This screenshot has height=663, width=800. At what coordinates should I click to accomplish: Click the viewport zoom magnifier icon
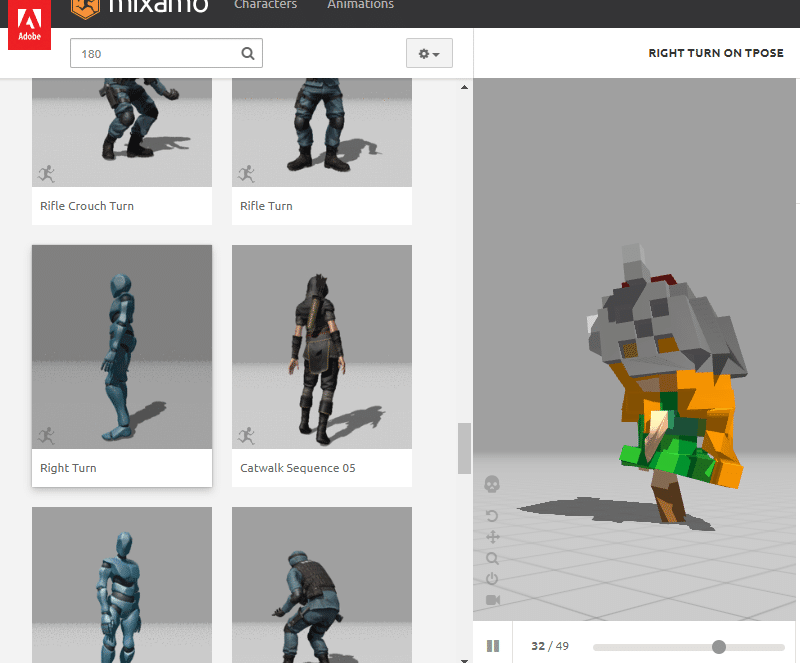(492, 558)
